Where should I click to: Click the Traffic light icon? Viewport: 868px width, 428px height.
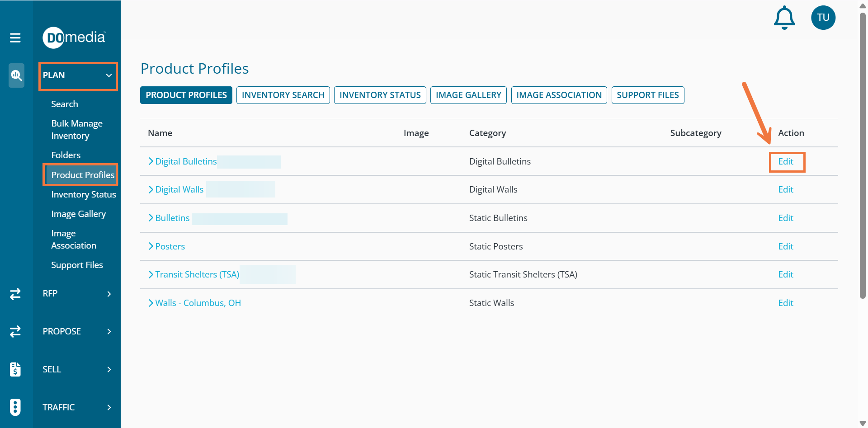click(x=15, y=407)
